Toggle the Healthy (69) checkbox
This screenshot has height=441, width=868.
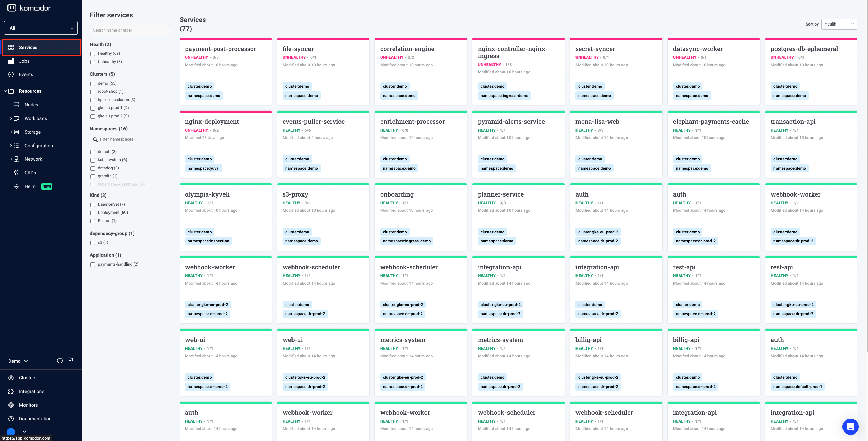tap(93, 54)
